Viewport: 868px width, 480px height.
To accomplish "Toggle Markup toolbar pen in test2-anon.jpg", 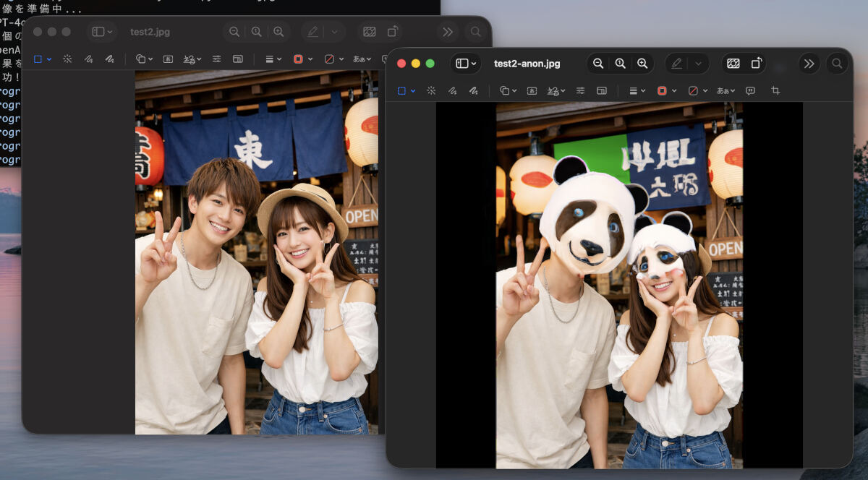I will 676,64.
